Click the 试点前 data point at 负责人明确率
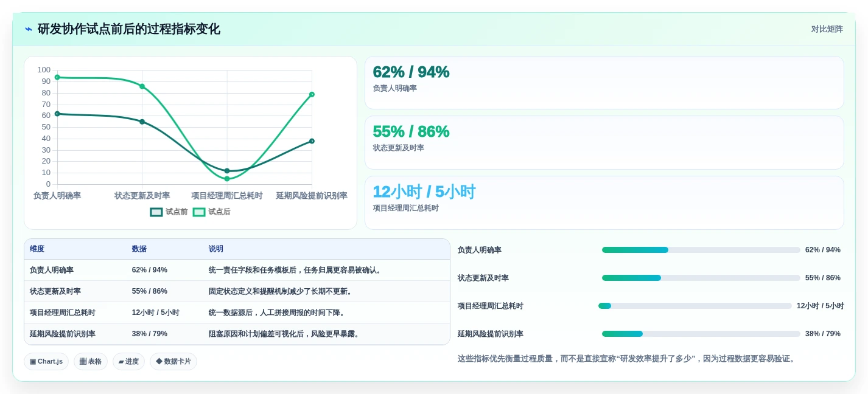Image resolution: width=868 pixels, height=394 pixels. coord(57,114)
